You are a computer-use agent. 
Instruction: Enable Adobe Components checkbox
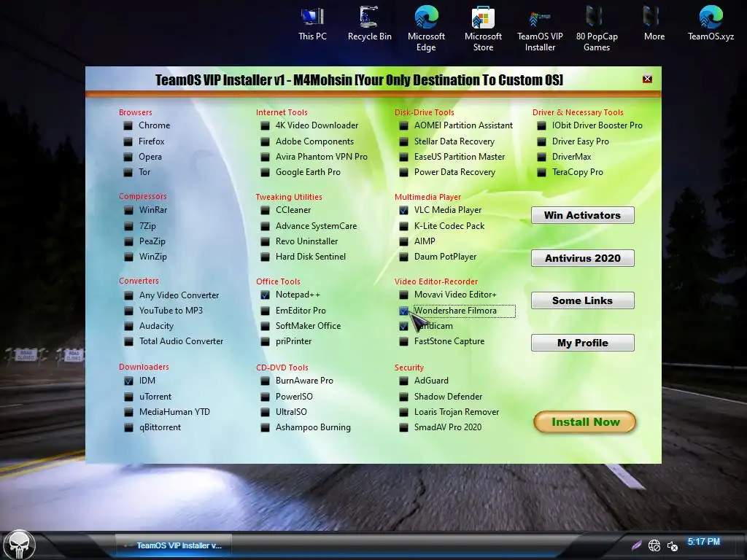point(265,141)
